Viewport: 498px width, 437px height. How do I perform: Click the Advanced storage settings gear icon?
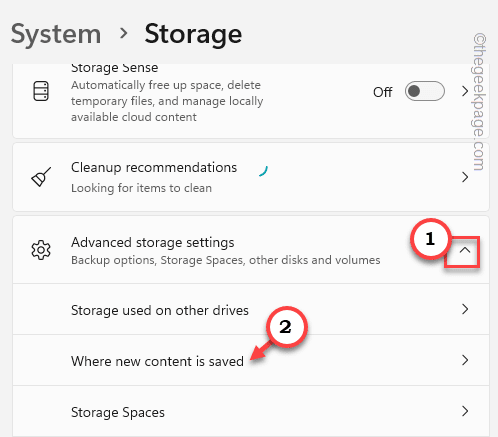point(41,250)
